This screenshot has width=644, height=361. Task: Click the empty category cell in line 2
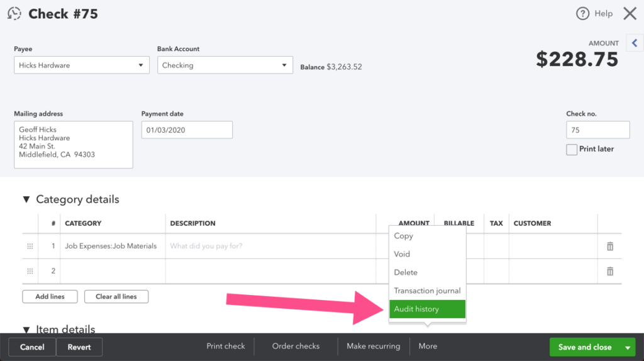(x=113, y=271)
